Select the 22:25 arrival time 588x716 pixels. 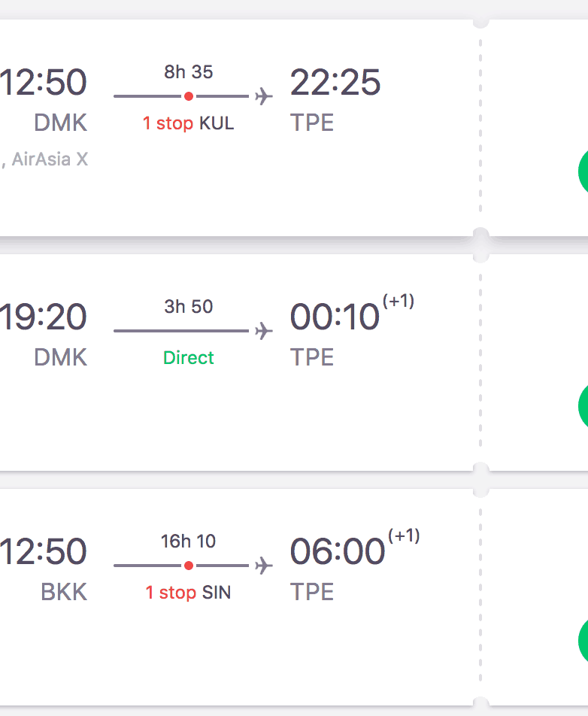click(335, 83)
